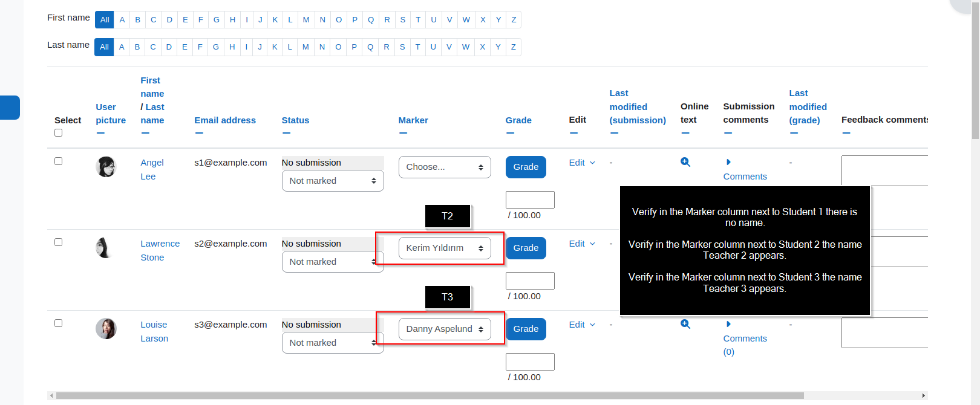Collapse the Marker column
980x405 pixels.
403,133
